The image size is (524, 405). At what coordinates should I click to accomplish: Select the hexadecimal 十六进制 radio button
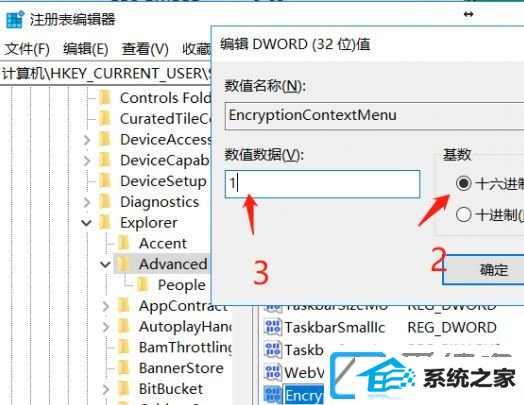(464, 183)
